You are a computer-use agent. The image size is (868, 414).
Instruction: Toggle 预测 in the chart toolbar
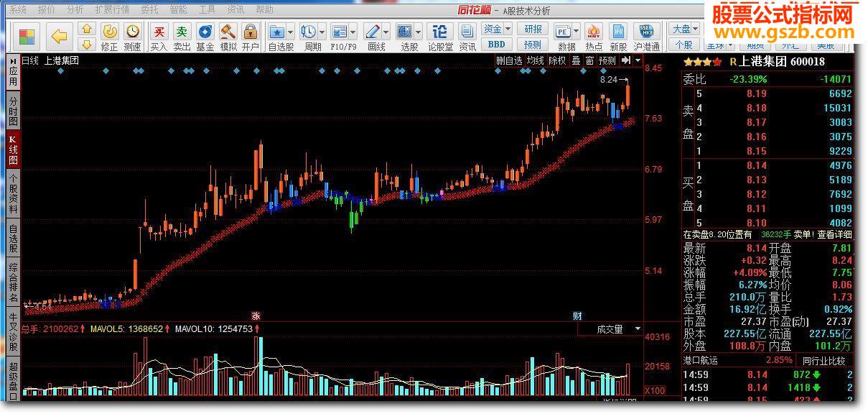(x=607, y=61)
